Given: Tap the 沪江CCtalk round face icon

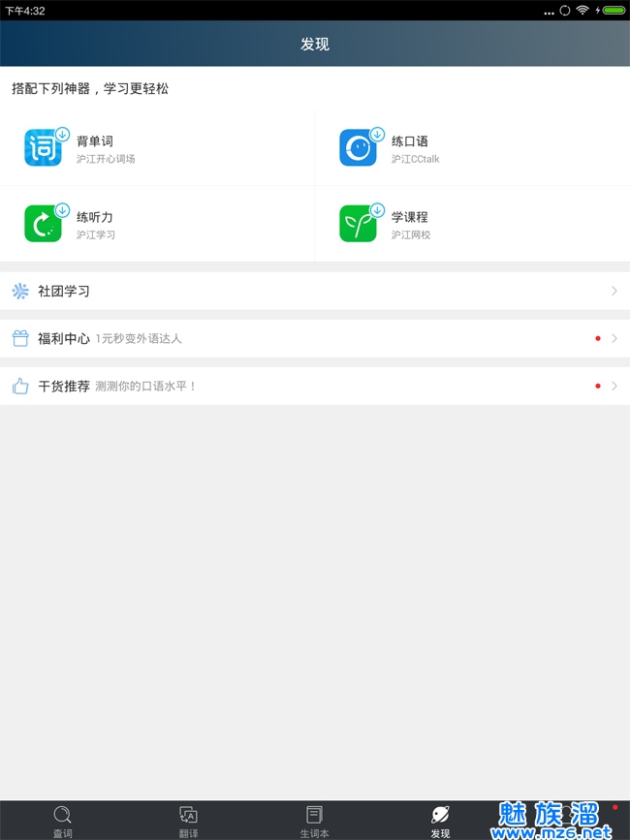Looking at the screenshot, I should coord(358,148).
